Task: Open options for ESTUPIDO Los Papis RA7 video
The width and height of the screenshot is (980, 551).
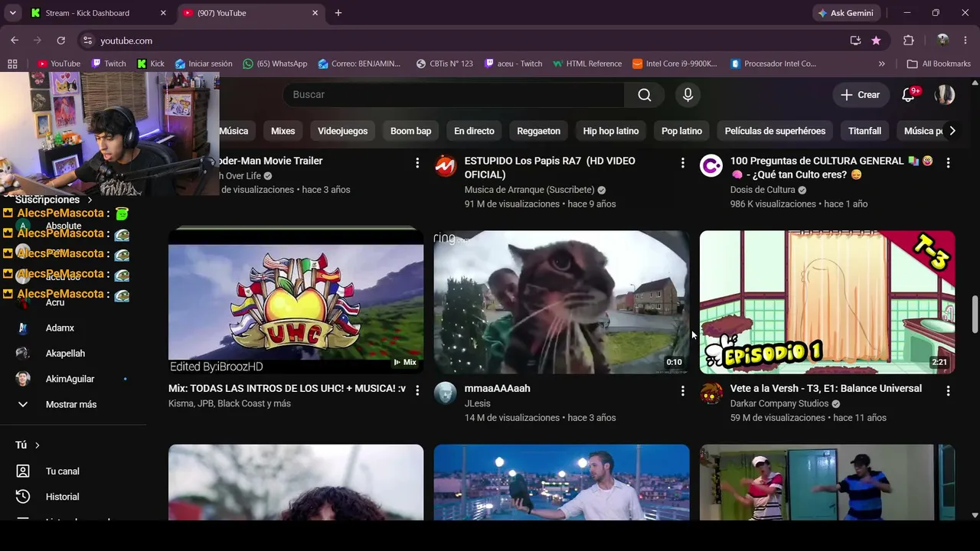Action: [683, 162]
